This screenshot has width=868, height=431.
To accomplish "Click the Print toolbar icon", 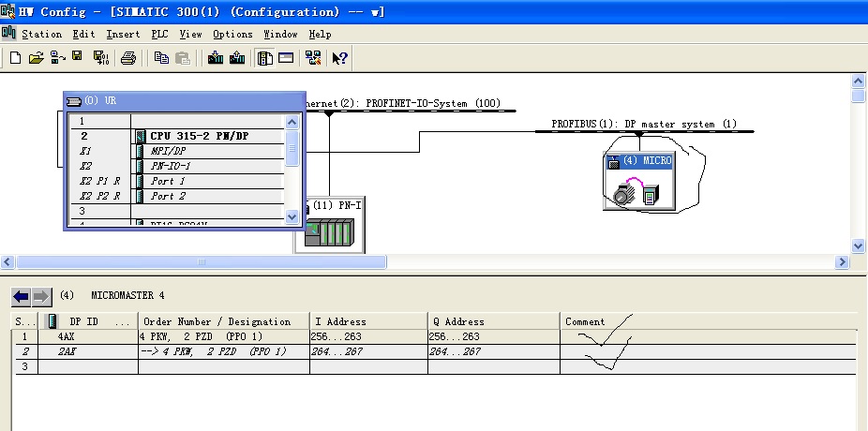I will click(x=128, y=57).
